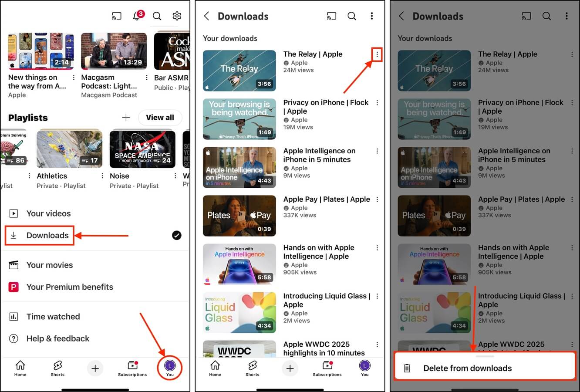
Task: Play Privacy on iPhone thumbnail in middle screen
Action: pos(239,119)
